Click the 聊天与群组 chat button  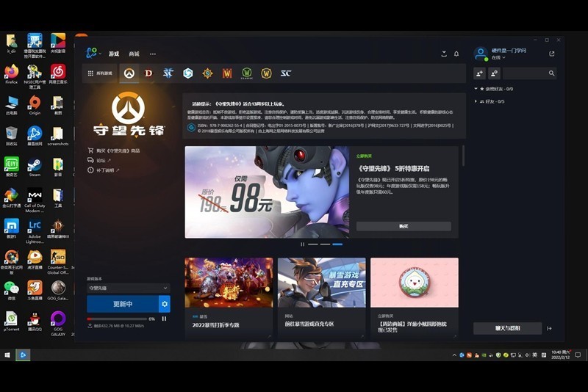point(507,328)
